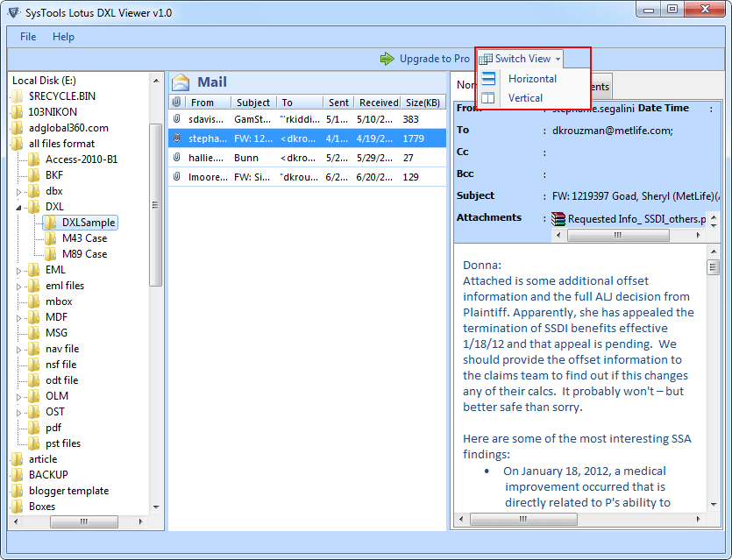Click the $RECYCLE.BIN folder icon
The height and width of the screenshot is (560, 732).
(18, 96)
